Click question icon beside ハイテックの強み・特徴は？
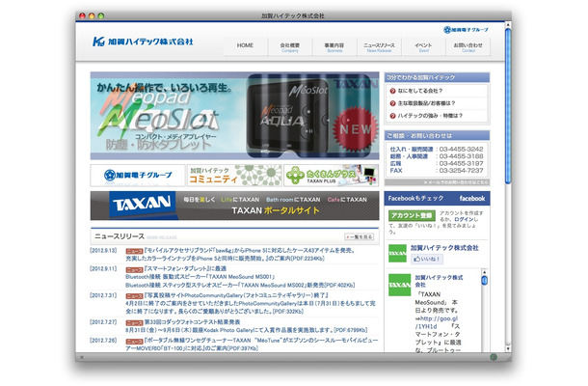Viewport: 588px width, 386px height. [x=392, y=116]
